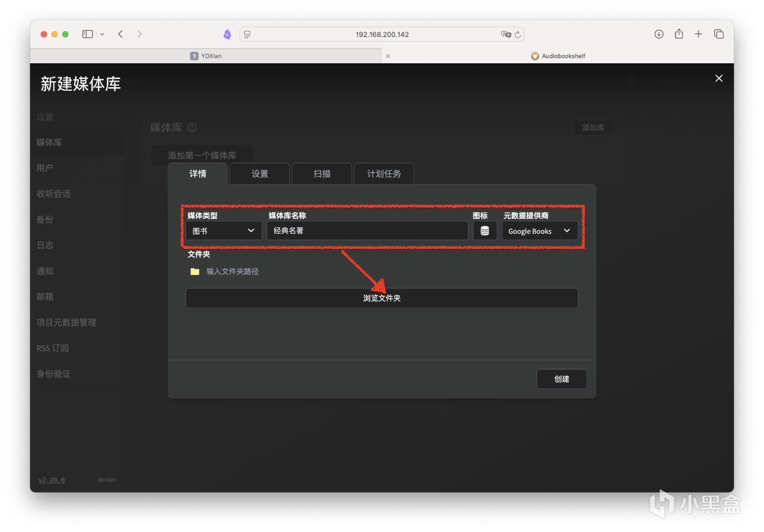Open the dropdown arrow beside Safari sidebar button
The height and width of the screenshot is (532, 764).
point(102,34)
